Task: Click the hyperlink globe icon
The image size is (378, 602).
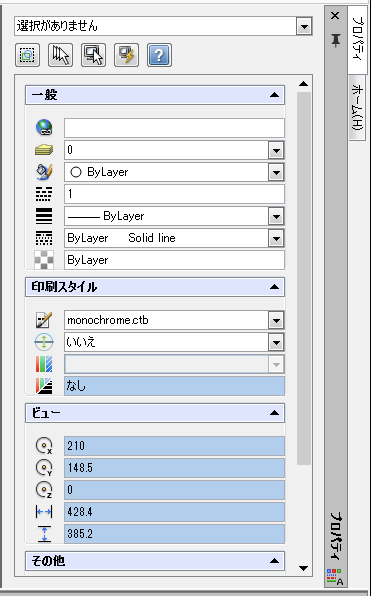Action: pos(44,127)
